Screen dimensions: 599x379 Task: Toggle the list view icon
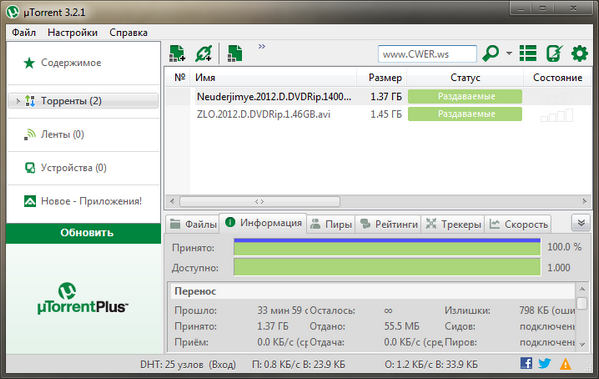tap(528, 53)
